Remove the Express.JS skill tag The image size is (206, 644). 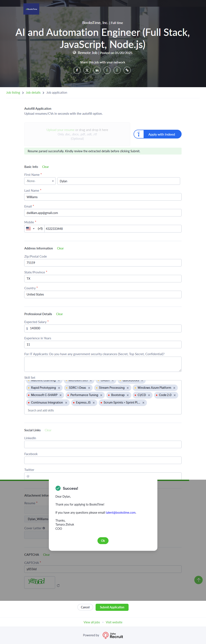[94, 403]
